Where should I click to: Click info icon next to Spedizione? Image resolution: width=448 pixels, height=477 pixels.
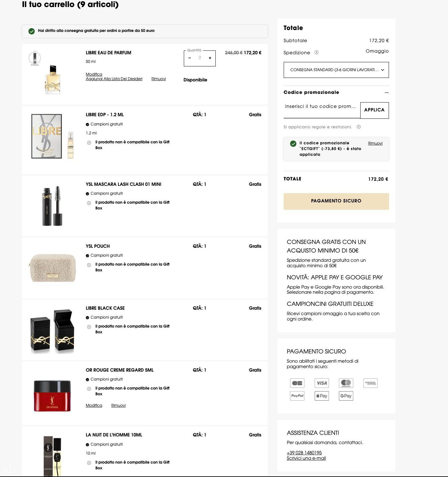pos(317,52)
